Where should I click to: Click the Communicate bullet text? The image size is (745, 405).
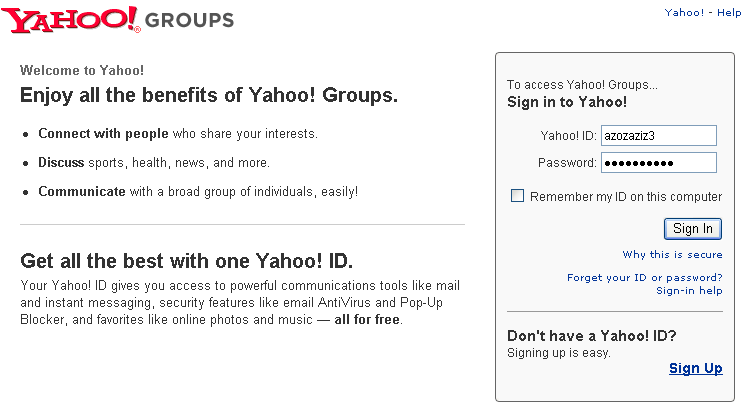click(82, 191)
